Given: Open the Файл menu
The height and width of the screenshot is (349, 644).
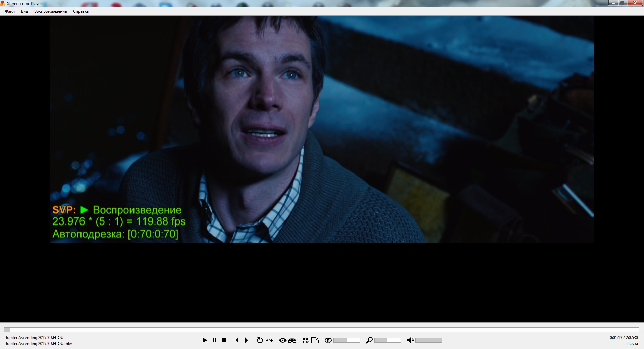Looking at the screenshot, I should [10, 11].
